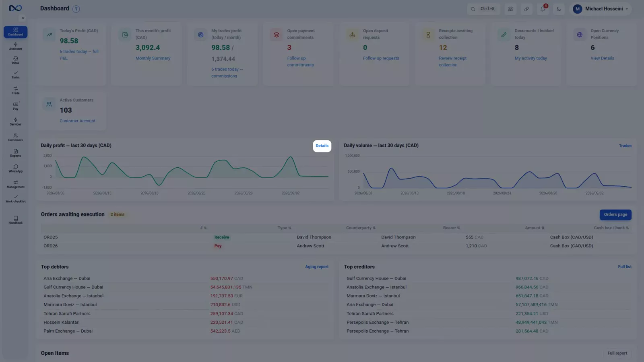The height and width of the screenshot is (362, 644).
Task: Click creditor Gulf Currency House — Dubai
Action: click(x=376, y=279)
